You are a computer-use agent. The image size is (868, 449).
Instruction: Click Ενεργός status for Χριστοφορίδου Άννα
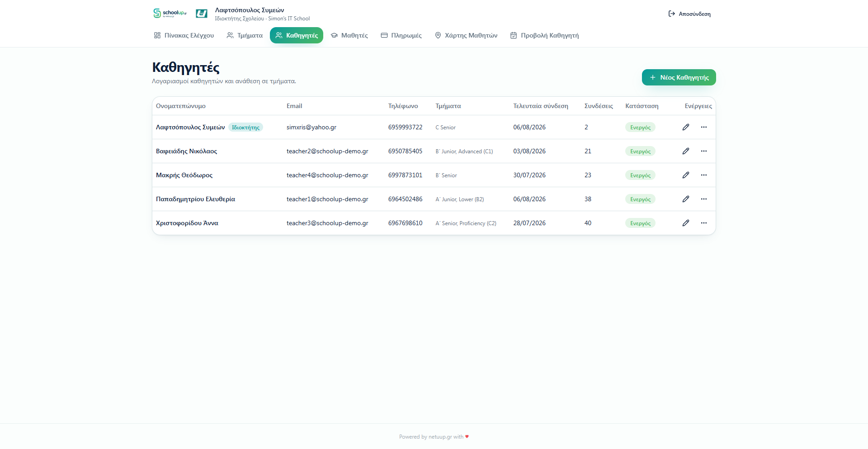click(x=640, y=223)
